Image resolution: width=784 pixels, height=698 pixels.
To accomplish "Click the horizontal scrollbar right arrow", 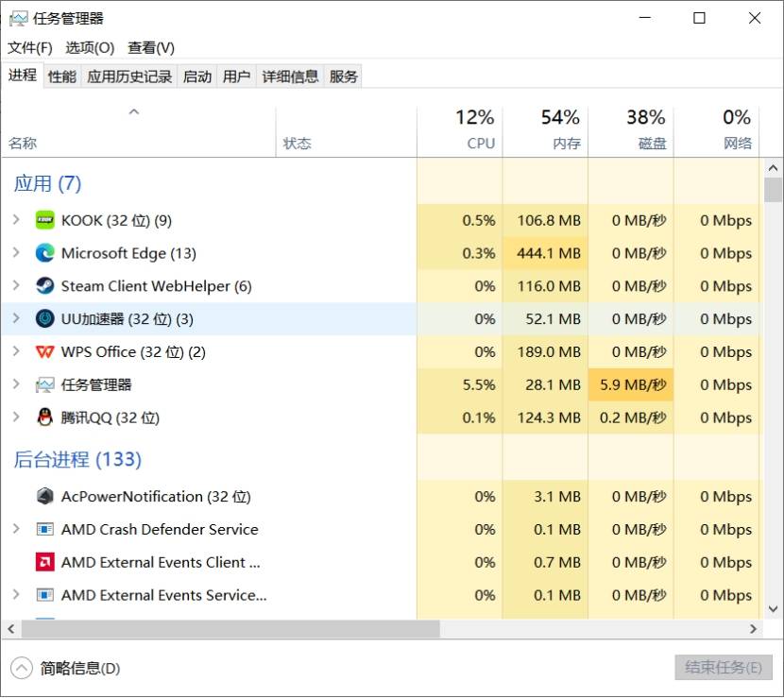I will click(x=753, y=629).
